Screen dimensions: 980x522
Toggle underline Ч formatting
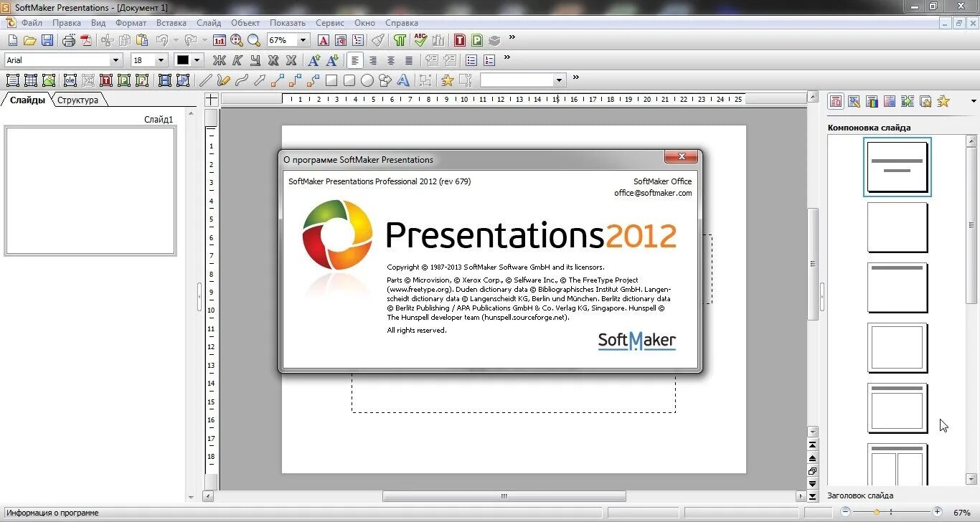coord(255,60)
